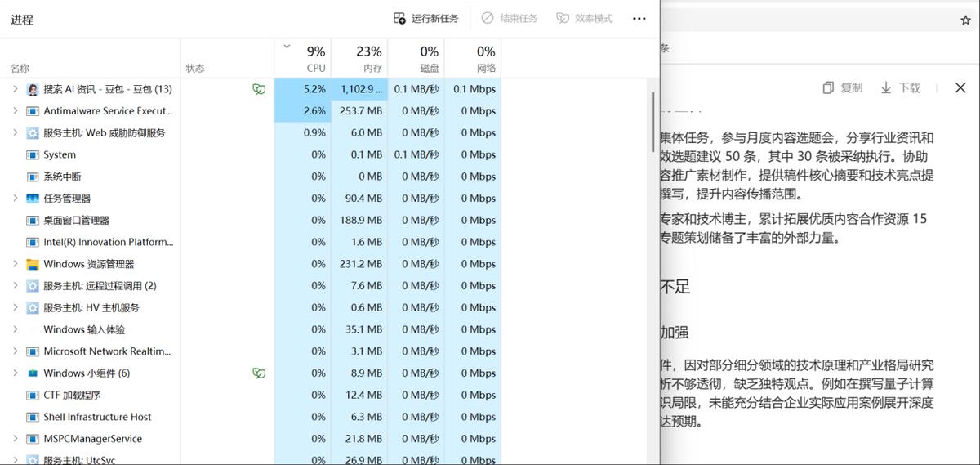
Task: Expand the 搜索 AI 资讯 - 豆包 process group
Action: (15, 89)
